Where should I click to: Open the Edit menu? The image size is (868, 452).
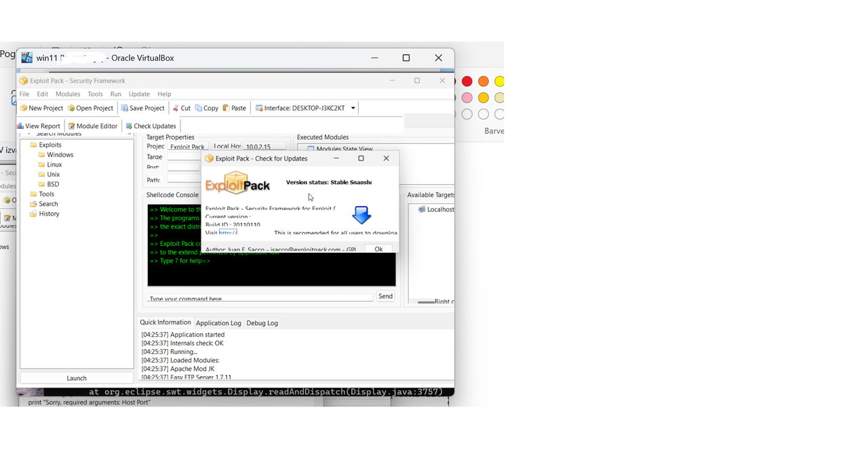click(x=43, y=94)
